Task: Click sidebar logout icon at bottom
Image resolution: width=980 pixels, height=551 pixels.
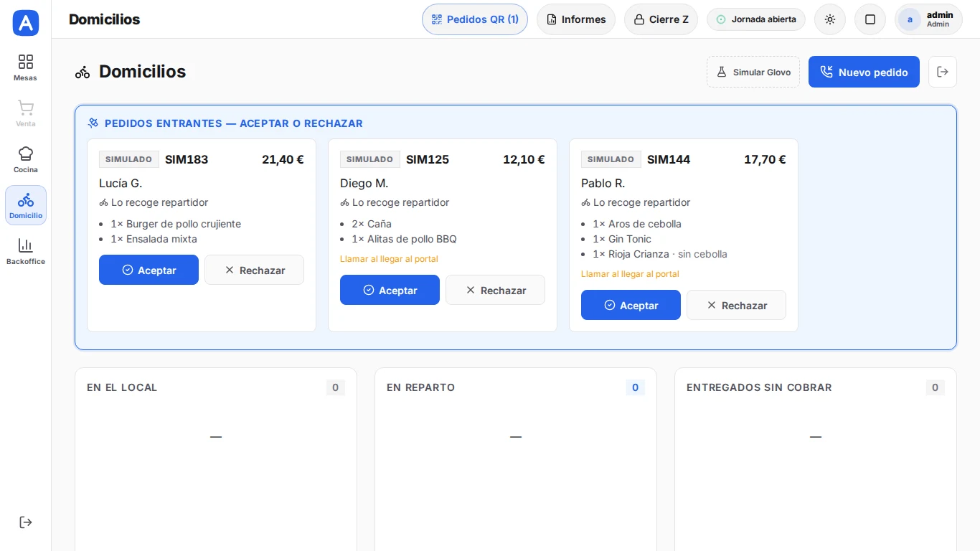Action: coord(26,522)
